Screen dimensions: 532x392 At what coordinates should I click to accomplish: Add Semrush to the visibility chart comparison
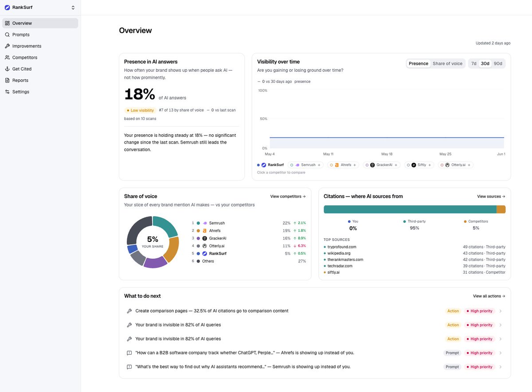pyautogui.click(x=305, y=165)
